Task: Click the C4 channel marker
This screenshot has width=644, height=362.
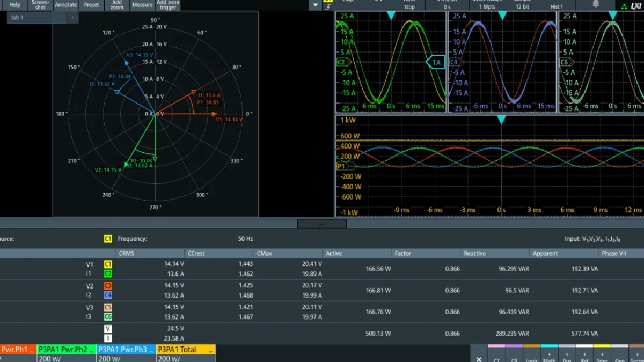Action: (x=455, y=62)
